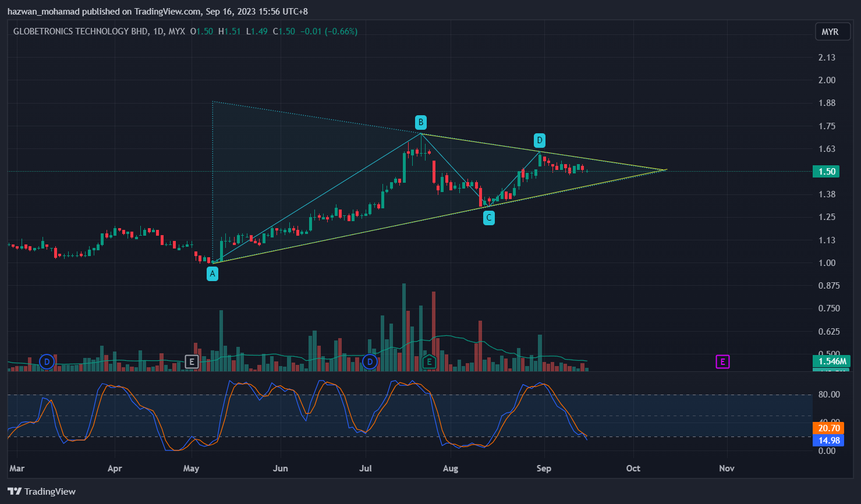The height and width of the screenshot is (504, 861).
Task: Click the TradingView logo at the bottom
Action: coord(42,492)
